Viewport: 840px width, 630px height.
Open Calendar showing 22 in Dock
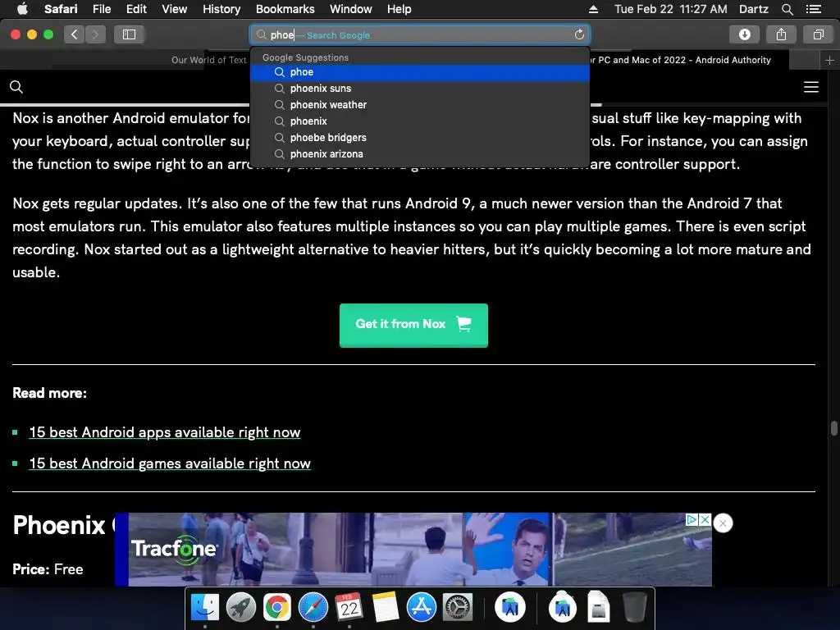(x=349, y=608)
